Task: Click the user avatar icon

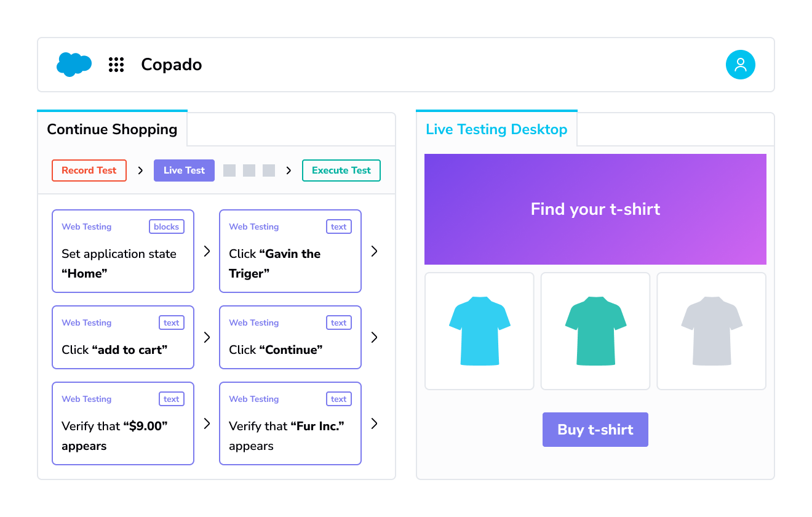Action: tap(741, 64)
